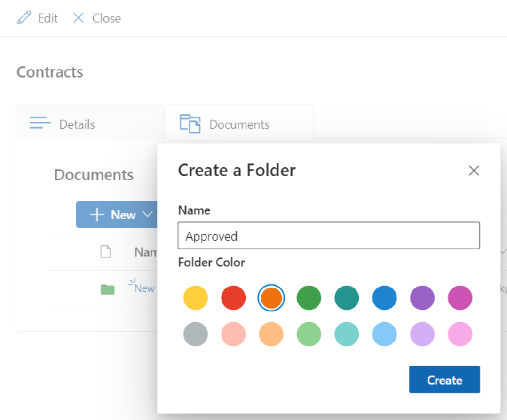
Task: Click the pencil Edit icon
Action: coord(24,18)
